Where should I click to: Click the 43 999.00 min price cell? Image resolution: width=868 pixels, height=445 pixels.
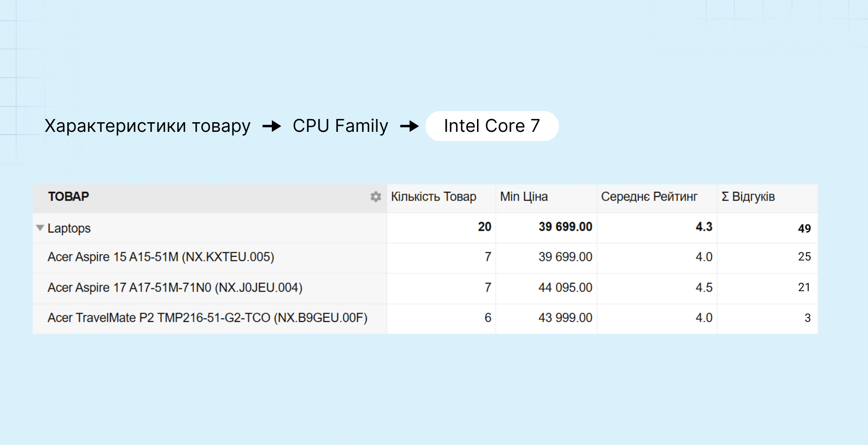(x=565, y=318)
